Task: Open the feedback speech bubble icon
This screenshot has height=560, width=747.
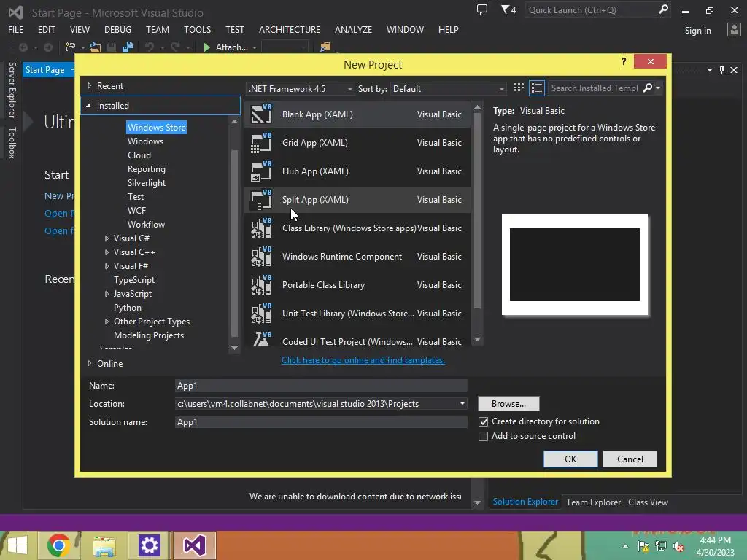Action: pos(482,9)
